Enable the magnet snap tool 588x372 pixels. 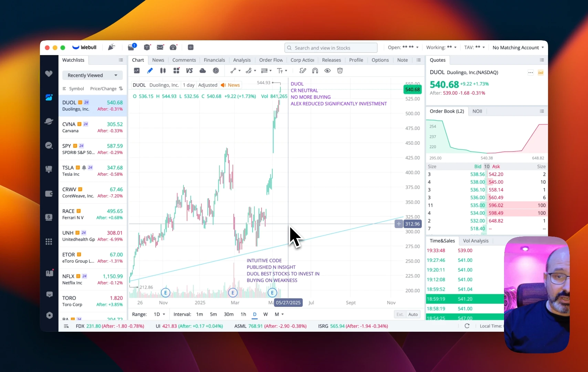315,71
